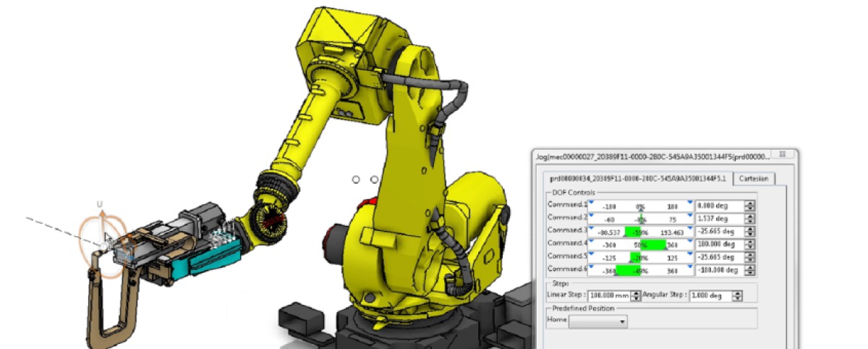Screen dimensions: 868x349
Task: Click the Command.4 value field showing 180 deg
Action: [719, 245]
